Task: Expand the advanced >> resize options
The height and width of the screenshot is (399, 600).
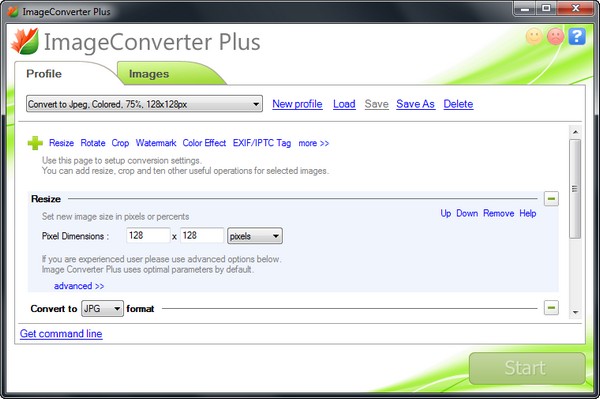Action: [79, 286]
